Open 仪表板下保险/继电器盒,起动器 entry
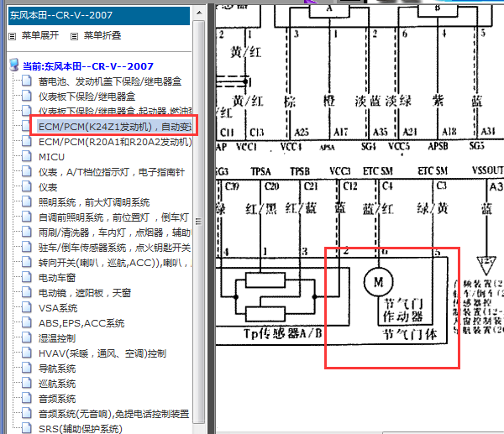 click(115, 112)
